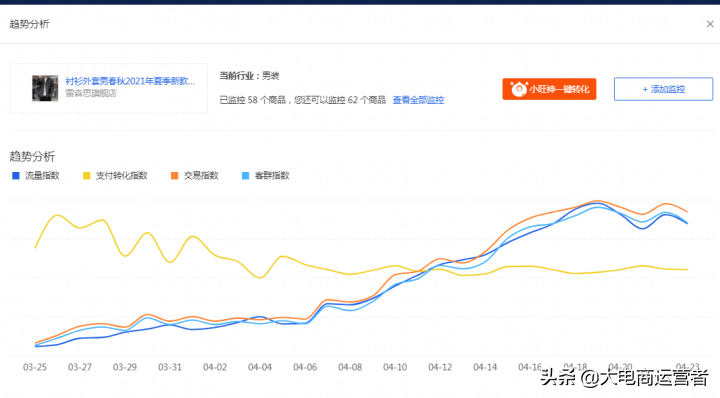This screenshot has width=720, height=398.
Task: Click the 04-06 axis date label
Action: pyautogui.click(x=305, y=367)
